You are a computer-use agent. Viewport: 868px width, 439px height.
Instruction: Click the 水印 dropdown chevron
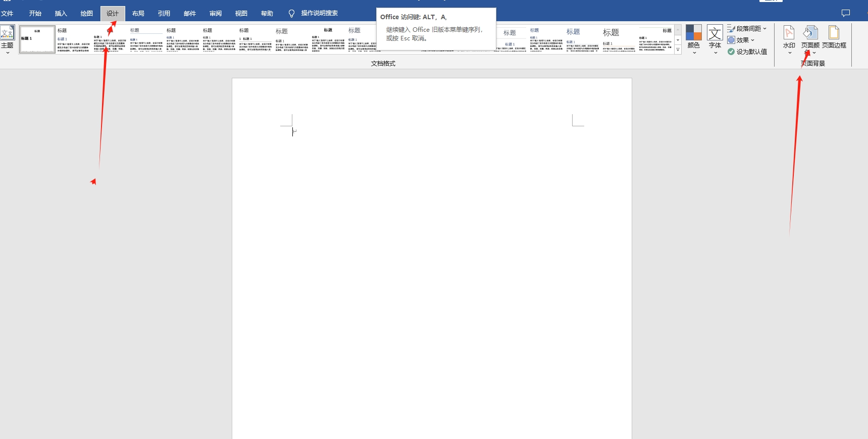pyautogui.click(x=789, y=53)
